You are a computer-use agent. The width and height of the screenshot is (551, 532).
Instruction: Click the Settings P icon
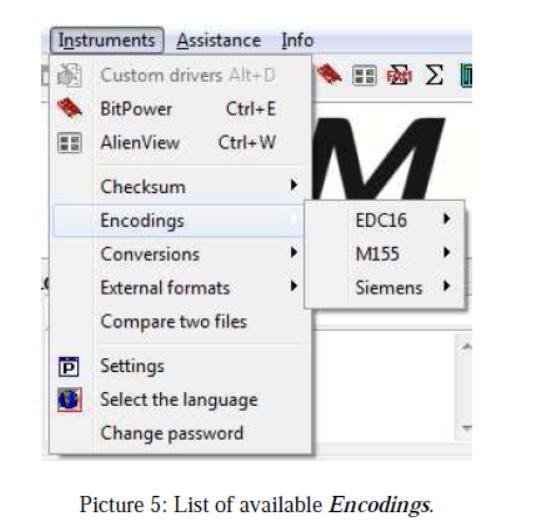pyautogui.click(x=69, y=366)
